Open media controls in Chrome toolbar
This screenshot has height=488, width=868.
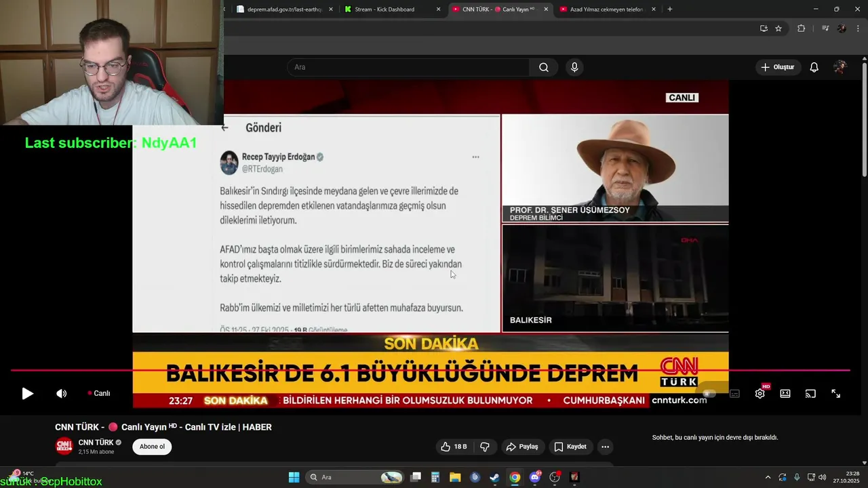pyautogui.click(x=825, y=28)
